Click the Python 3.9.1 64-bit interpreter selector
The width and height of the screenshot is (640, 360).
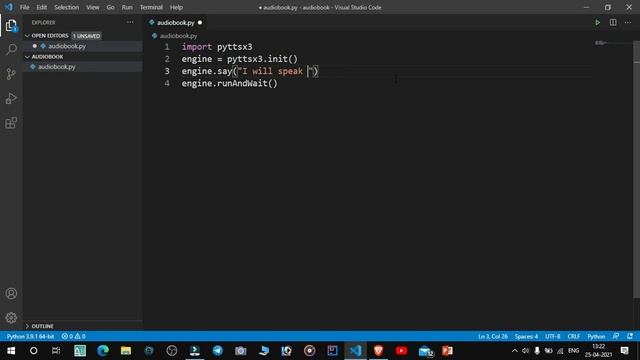click(x=30, y=336)
